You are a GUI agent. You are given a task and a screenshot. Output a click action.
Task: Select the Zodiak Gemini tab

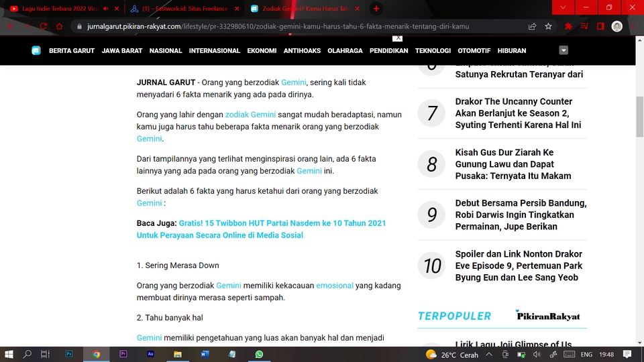(305, 9)
